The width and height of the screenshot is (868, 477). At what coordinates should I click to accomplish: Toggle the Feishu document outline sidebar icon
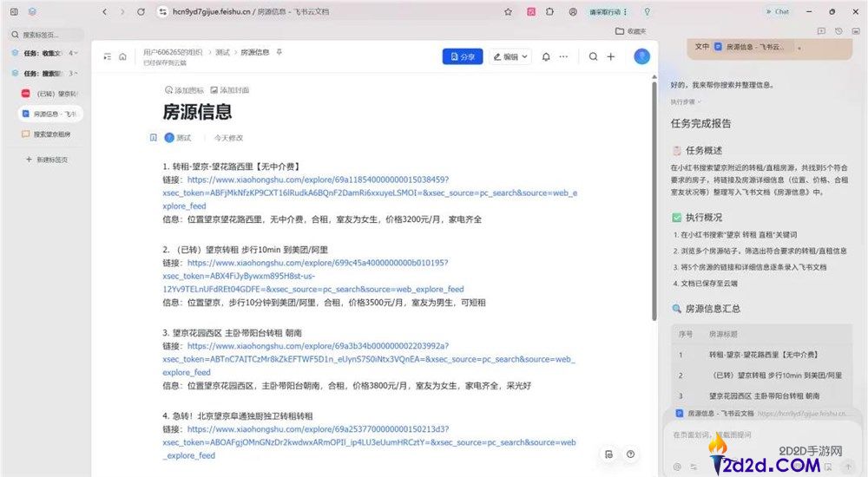click(x=108, y=56)
